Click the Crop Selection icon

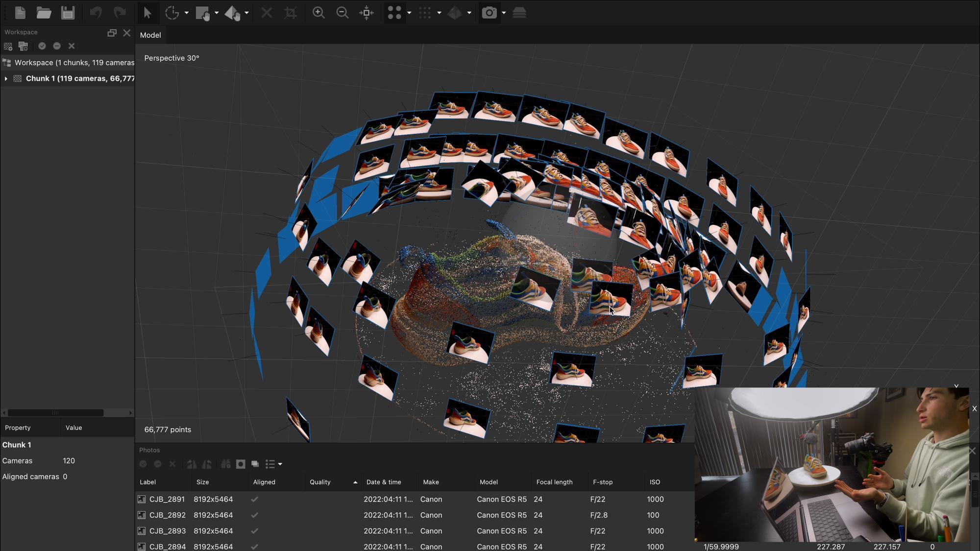[x=291, y=13]
